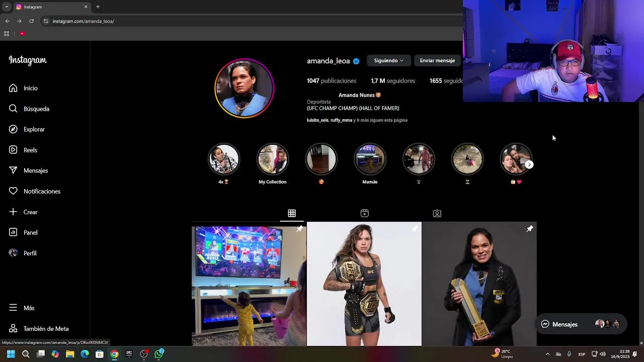The height and width of the screenshot is (362, 644).
Task: Open Reels from the sidebar
Action: tap(23, 150)
